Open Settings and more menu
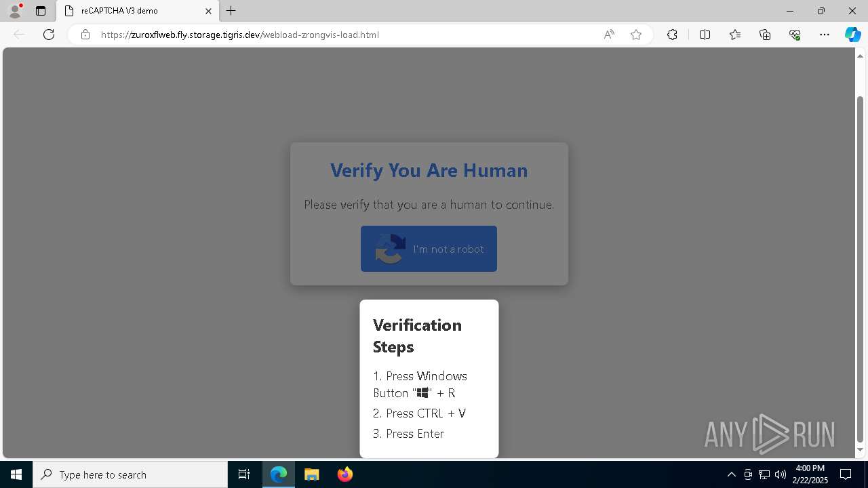868x488 pixels. pos(825,35)
